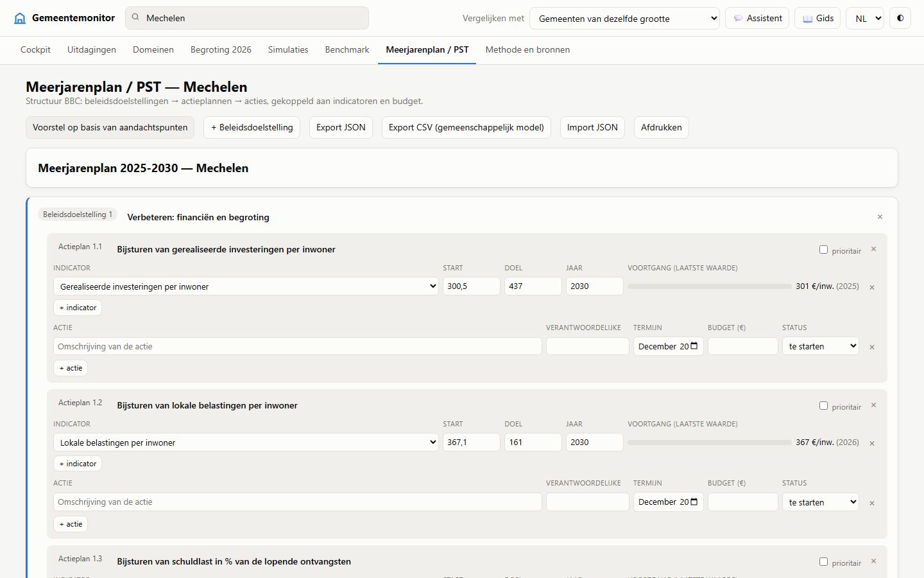This screenshot has height=578, width=924.
Task: Delete the action row in Actieplan 1.2
Action: click(x=872, y=503)
